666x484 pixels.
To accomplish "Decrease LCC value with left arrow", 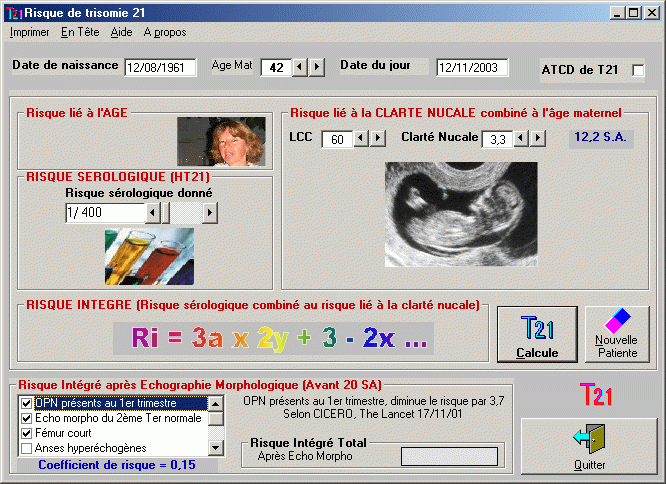I will click(361, 138).
